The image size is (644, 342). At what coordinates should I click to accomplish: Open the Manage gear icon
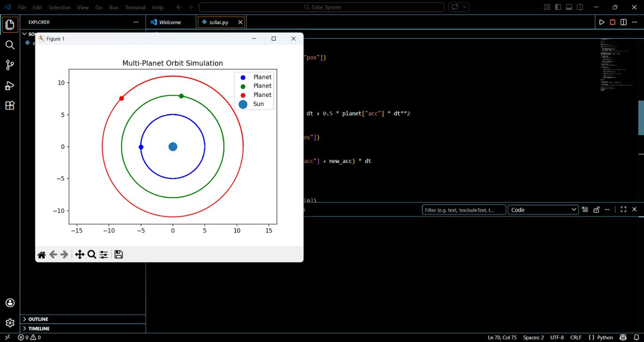tap(10, 323)
